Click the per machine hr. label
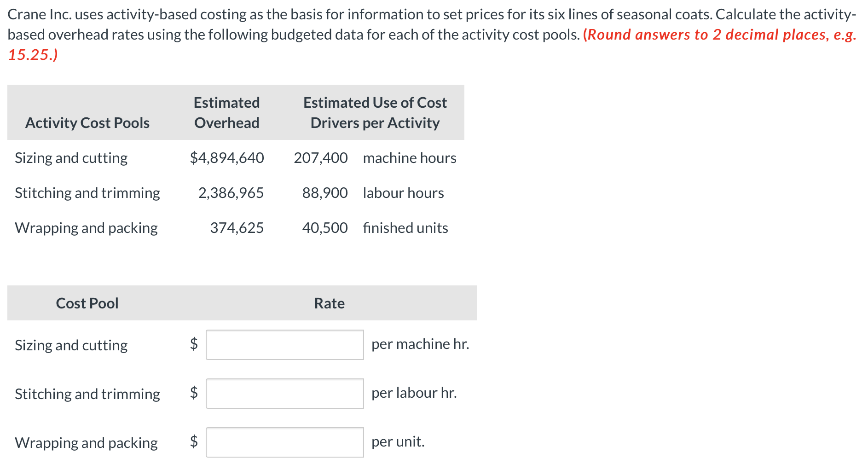This screenshot has height=476, width=868. click(420, 344)
